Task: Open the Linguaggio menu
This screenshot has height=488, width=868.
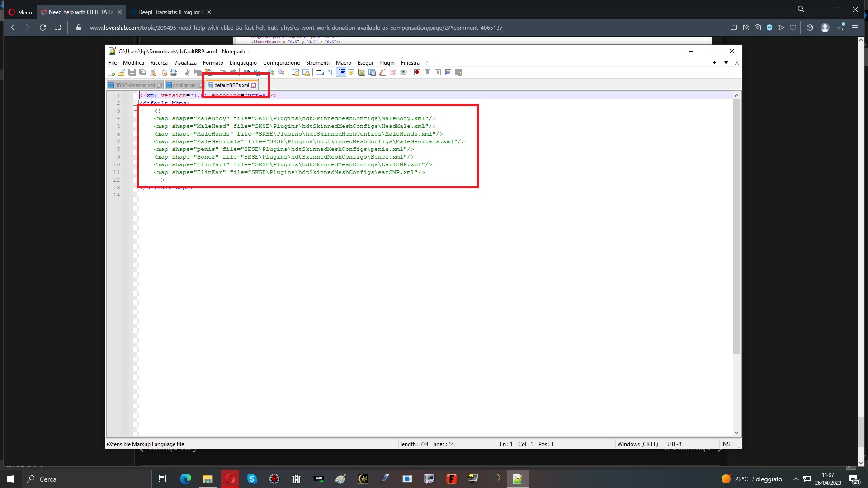Action: click(243, 63)
